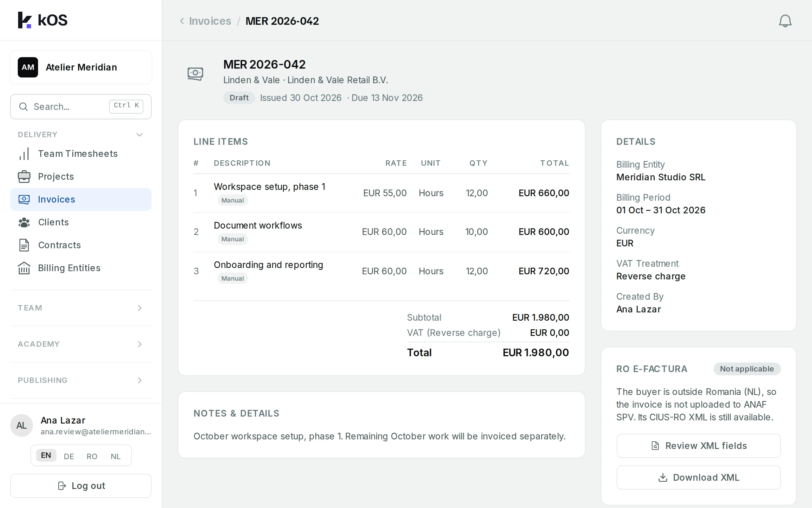Switch language to NL
Image resolution: width=812 pixels, height=508 pixels.
pos(115,456)
